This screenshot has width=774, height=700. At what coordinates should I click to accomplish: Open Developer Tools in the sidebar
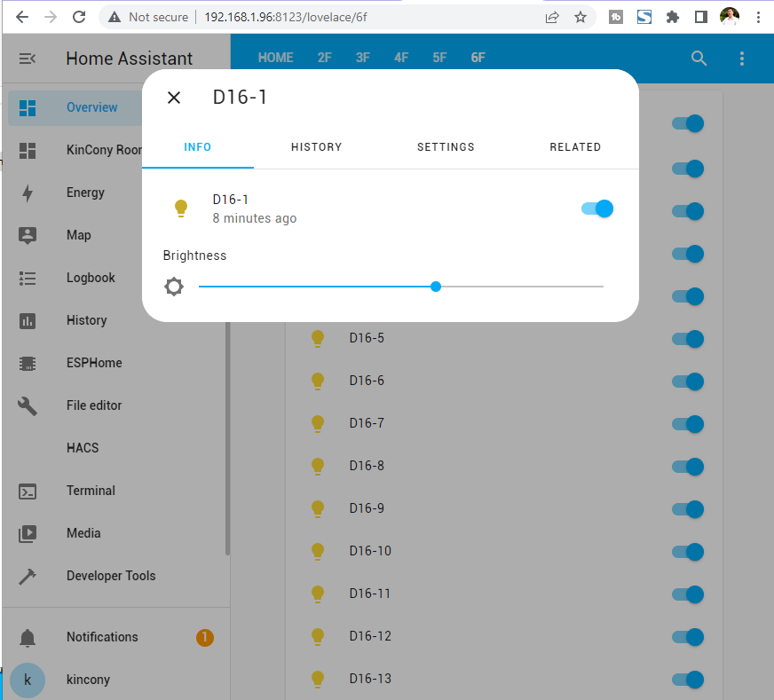(x=111, y=576)
